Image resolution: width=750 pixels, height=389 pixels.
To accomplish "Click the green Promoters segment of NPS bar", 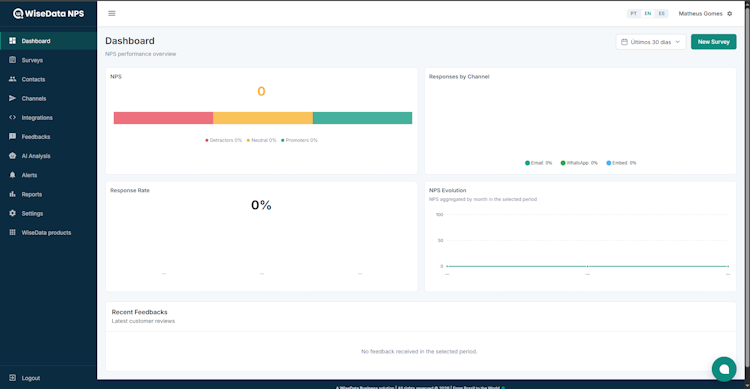I will [x=362, y=118].
